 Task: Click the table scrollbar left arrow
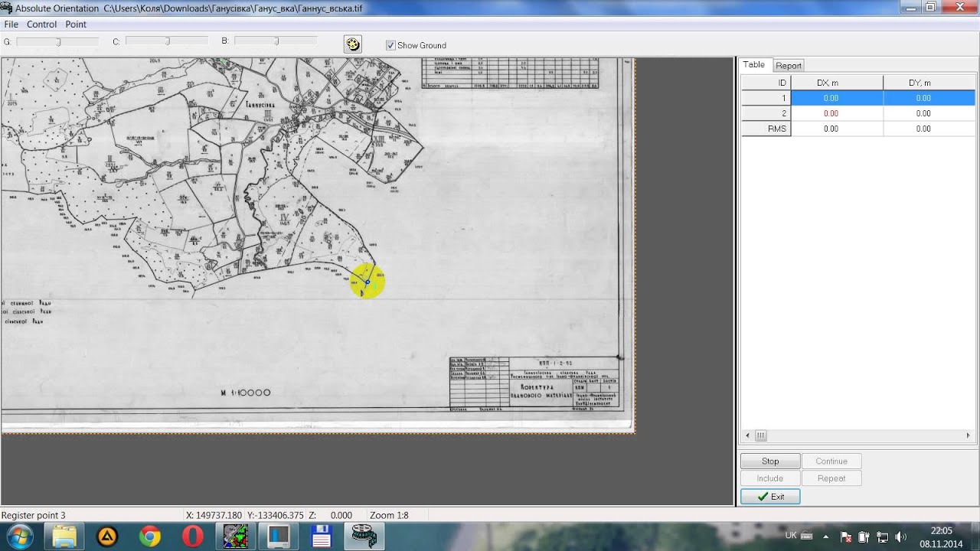click(747, 435)
